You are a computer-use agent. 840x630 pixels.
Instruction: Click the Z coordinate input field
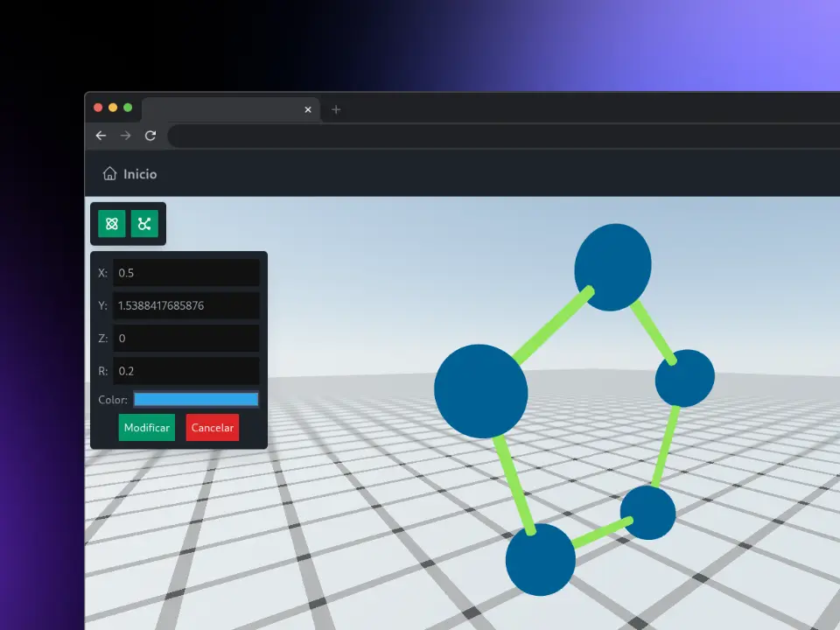click(x=186, y=338)
